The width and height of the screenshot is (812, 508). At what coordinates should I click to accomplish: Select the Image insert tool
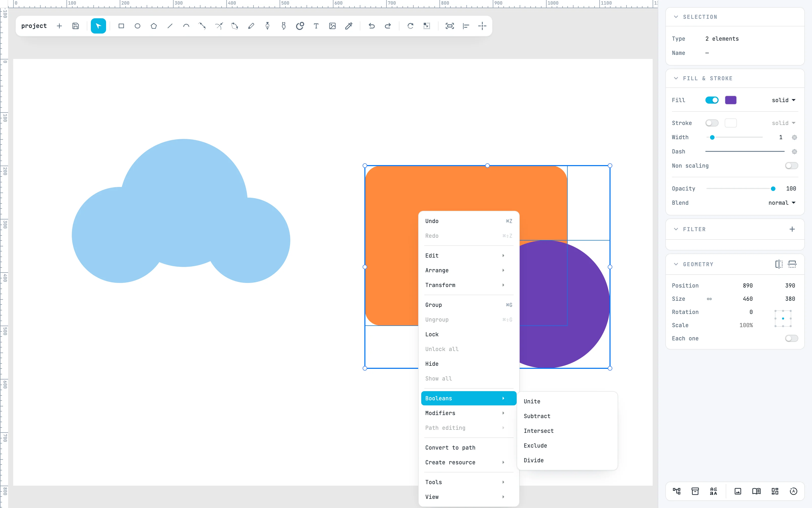[x=332, y=26]
